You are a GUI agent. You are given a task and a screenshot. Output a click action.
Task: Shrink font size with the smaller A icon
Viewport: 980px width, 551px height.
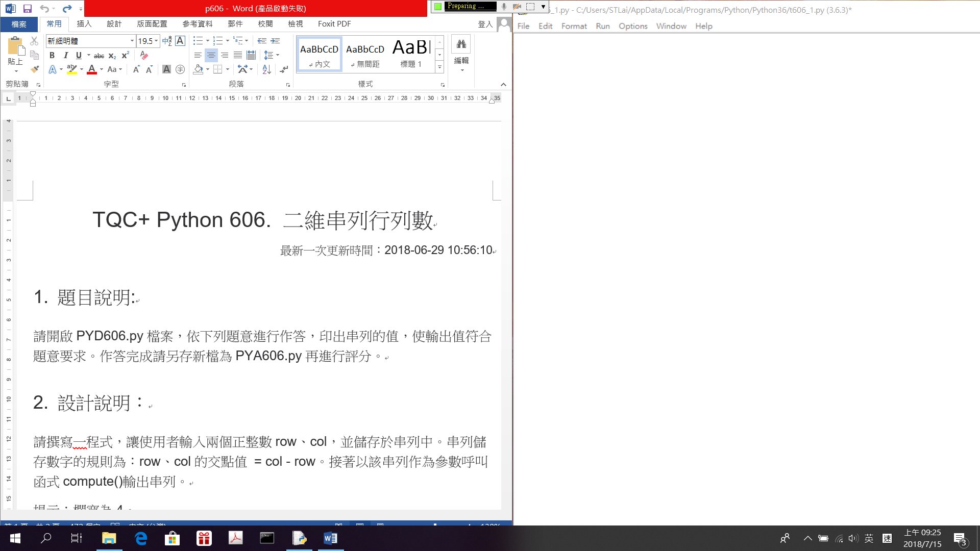[x=149, y=69]
